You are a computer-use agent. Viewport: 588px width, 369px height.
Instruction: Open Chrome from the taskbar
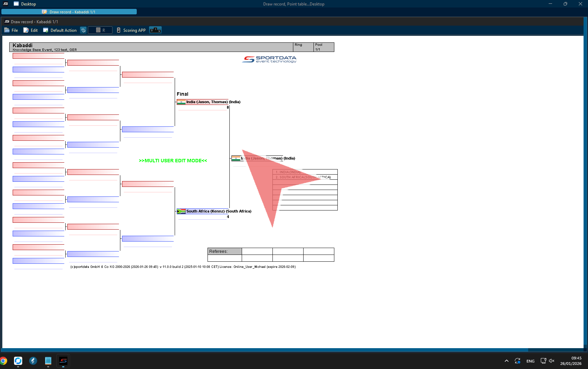point(3,361)
